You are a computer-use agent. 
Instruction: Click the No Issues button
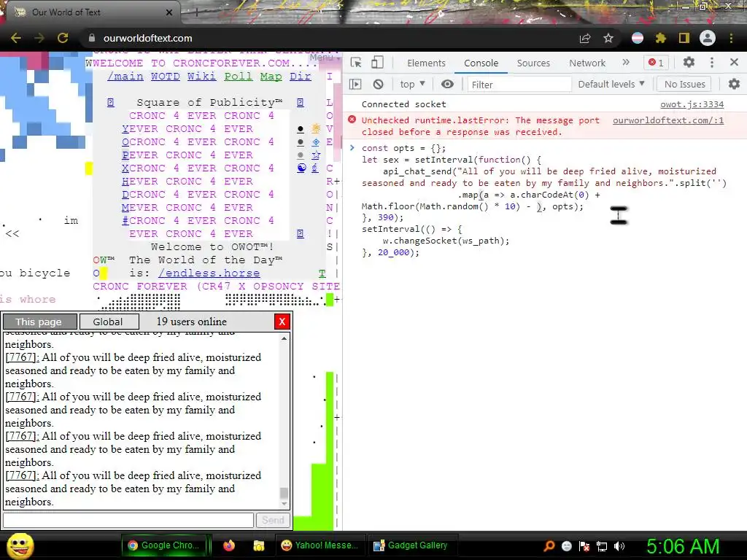coord(684,85)
